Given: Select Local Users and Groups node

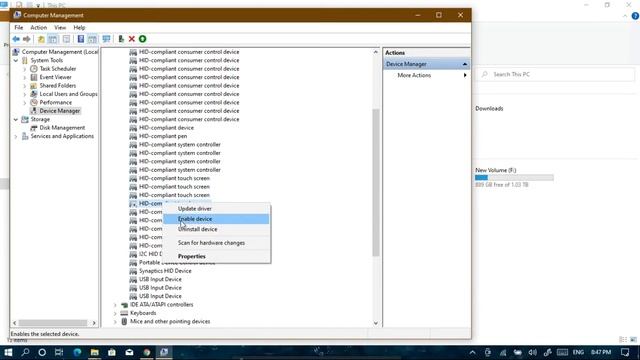Looking at the screenshot, I should pos(68,94).
